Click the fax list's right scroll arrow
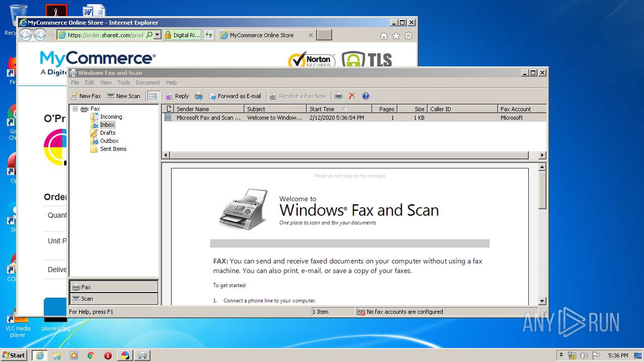Viewport: 644px width, 362px height. (x=542, y=155)
